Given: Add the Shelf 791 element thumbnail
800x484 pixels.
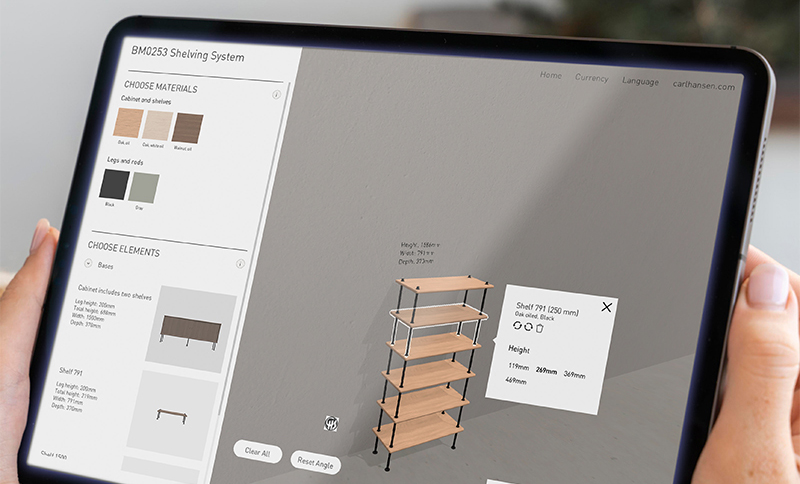Looking at the screenshot, I should point(172,416).
